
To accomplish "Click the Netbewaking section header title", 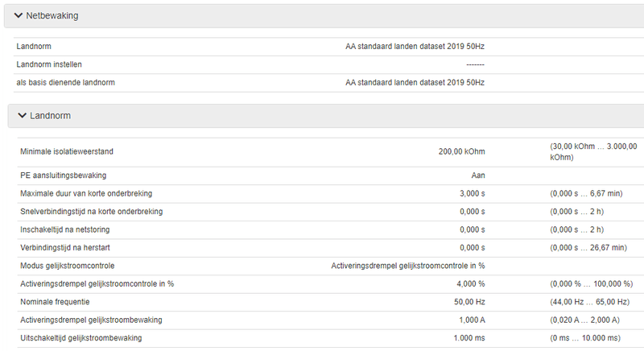I will tap(53, 16).
